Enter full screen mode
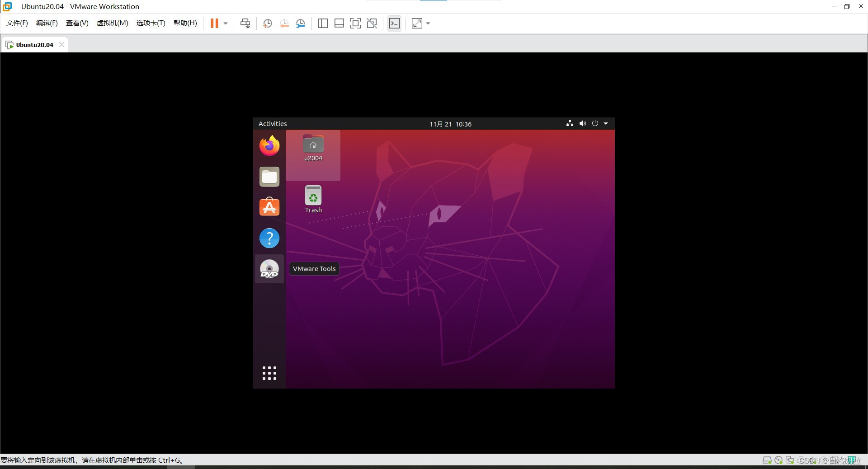This screenshot has width=868, height=469. (355, 23)
